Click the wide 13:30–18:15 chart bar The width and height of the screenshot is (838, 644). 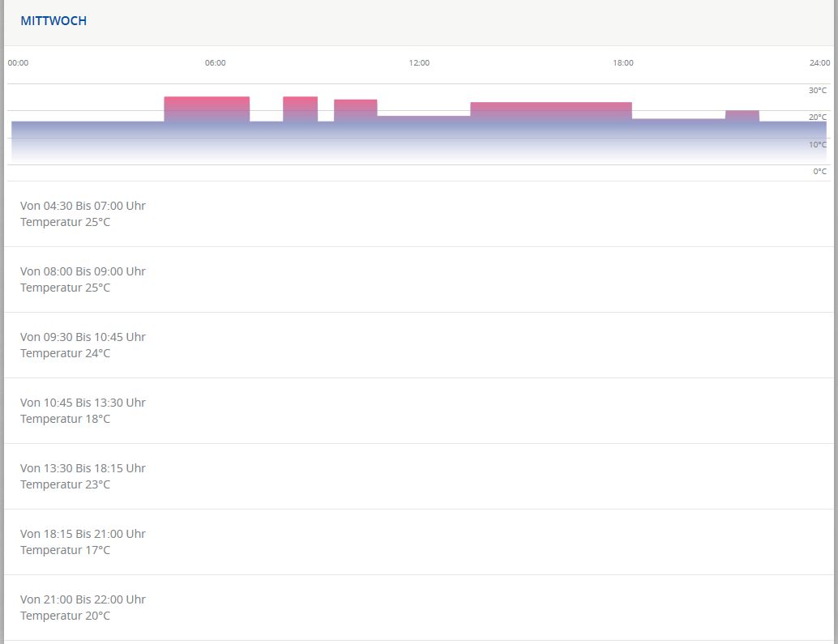tap(550, 112)
